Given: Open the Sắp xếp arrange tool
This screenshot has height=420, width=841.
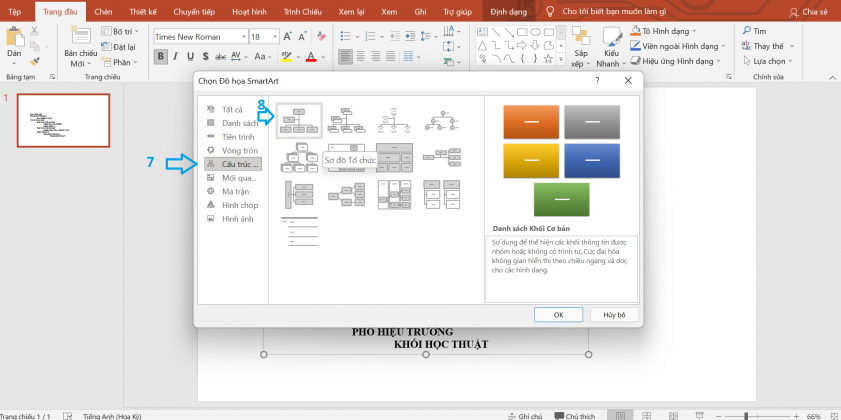Looking at the screenshot, I should pyautogui.click(x=580, y=48).
